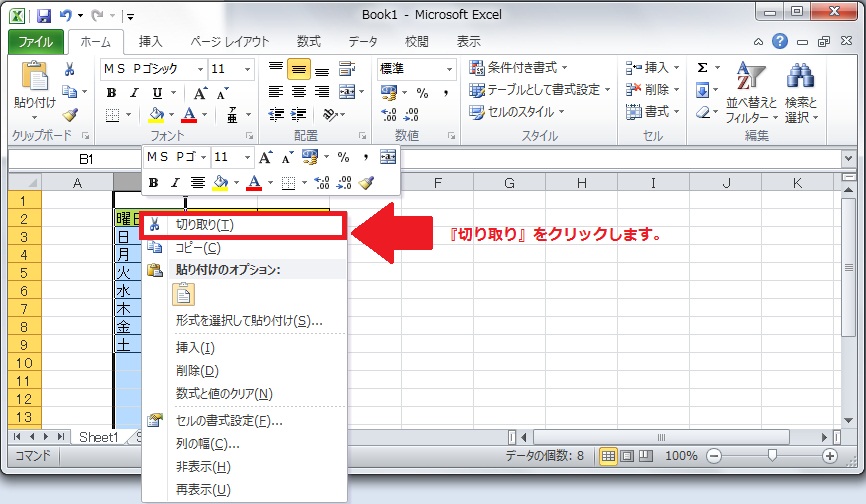Click the clear eraser icon
This screenshot has width=866, height=504.
click(703, 112)
